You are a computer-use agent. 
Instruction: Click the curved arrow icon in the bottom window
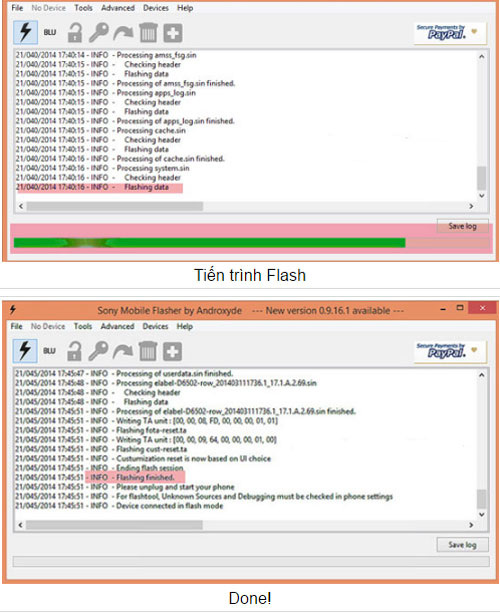(123, 351)
